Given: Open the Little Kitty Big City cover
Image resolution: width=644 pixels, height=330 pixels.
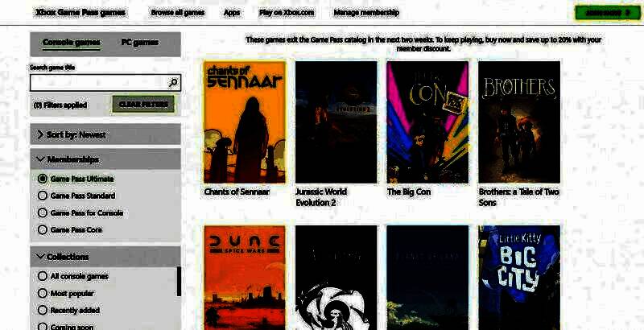Looking at the screenshot, I should point(518,278).
